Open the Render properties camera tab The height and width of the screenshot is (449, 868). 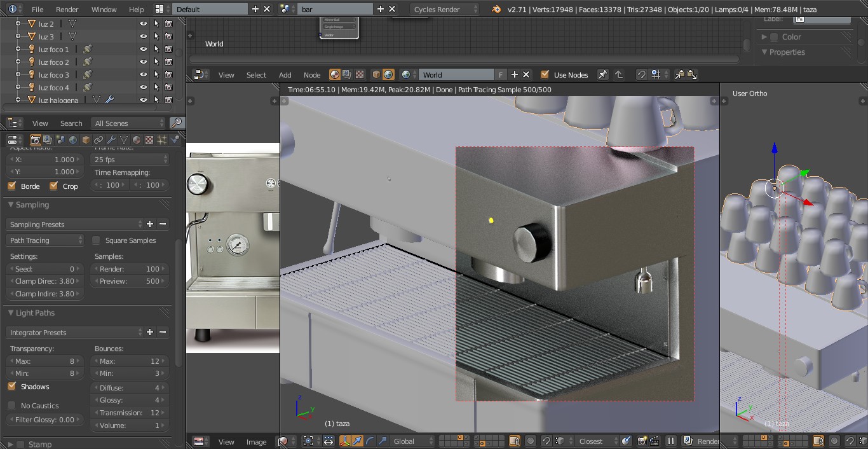[36, 140]
